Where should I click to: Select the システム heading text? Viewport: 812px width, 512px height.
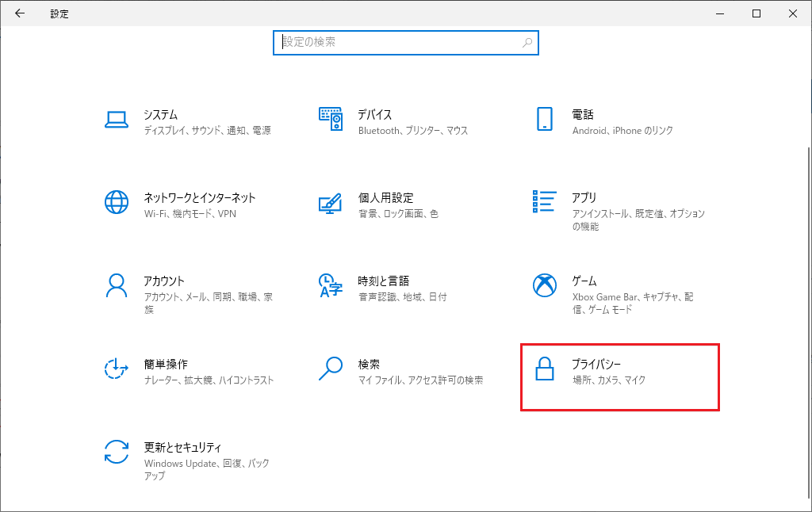pyautogui.click(x=161, y=115)
